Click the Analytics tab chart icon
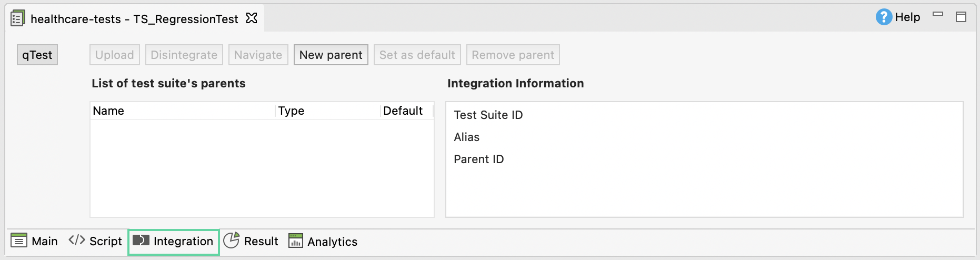Screen dimensions: 980x260 coord(296,241)
